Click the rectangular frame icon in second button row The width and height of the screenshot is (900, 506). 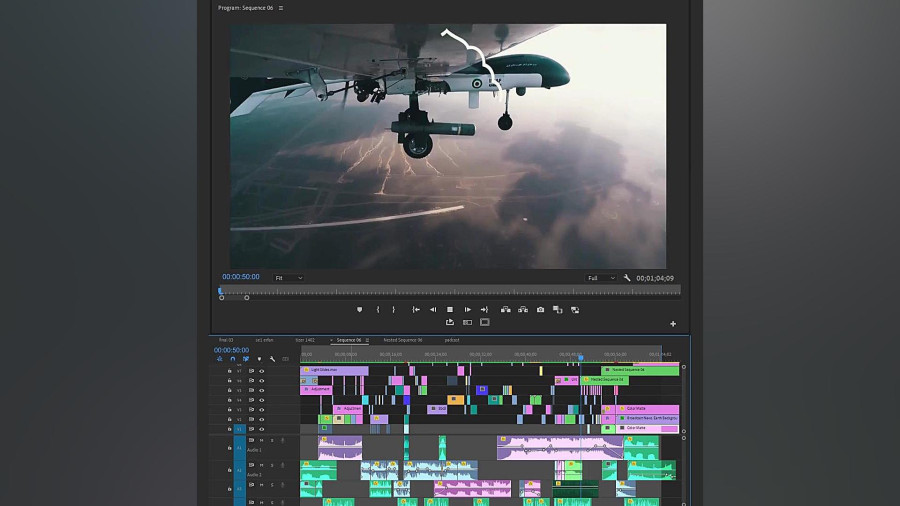484,322
